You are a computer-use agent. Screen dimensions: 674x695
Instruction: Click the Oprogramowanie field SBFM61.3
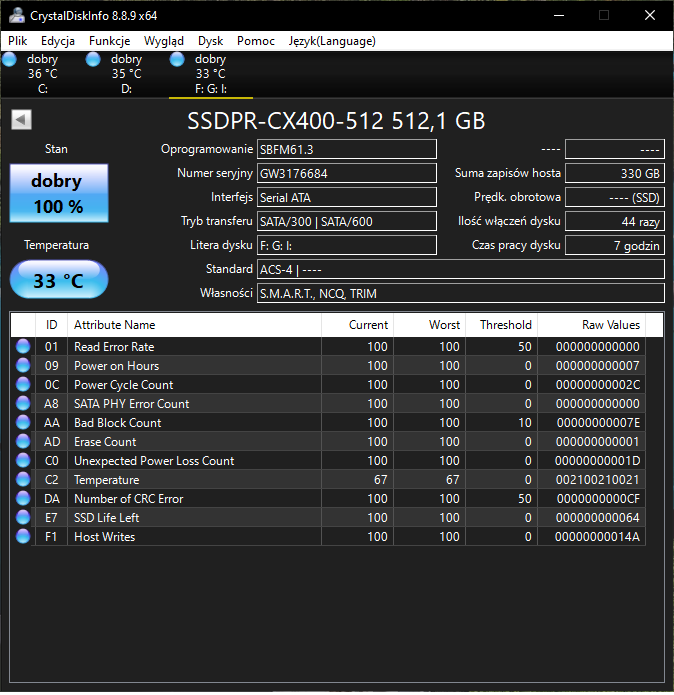tap(347, 149)
